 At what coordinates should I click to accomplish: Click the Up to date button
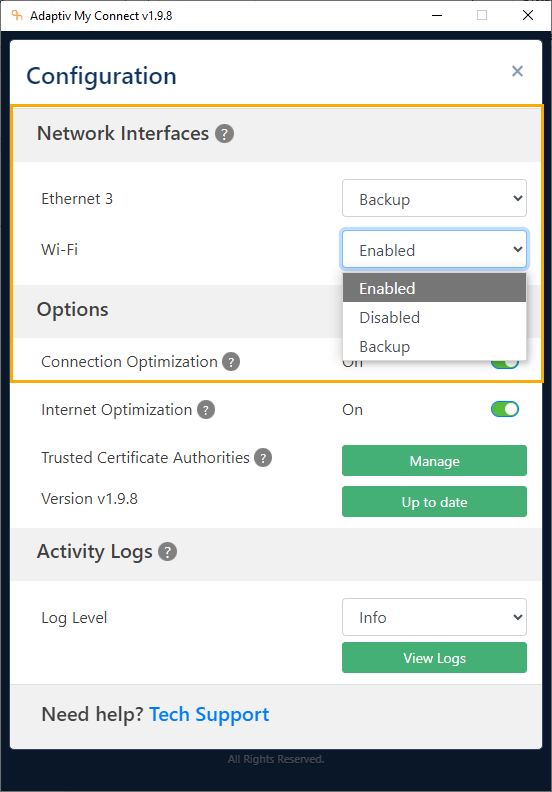[x=434, y=502]
